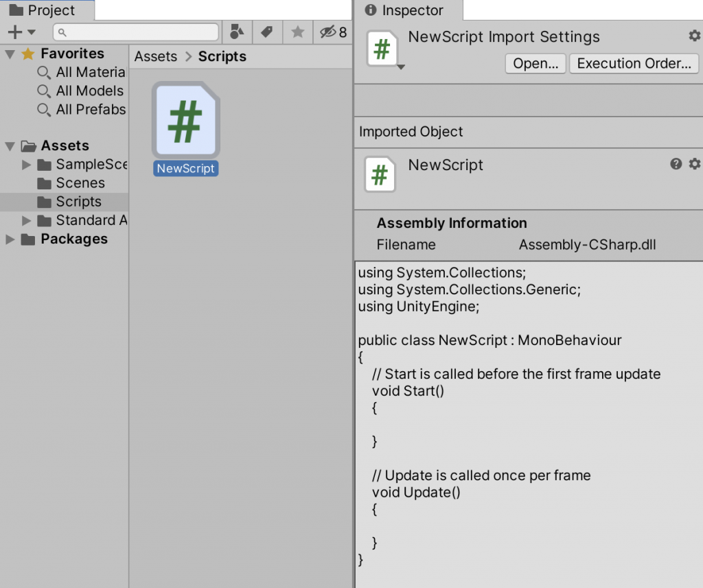Select the Scenes folder in tree
Viewport: 703px width, 588px height.
click(x=80, y=183)
